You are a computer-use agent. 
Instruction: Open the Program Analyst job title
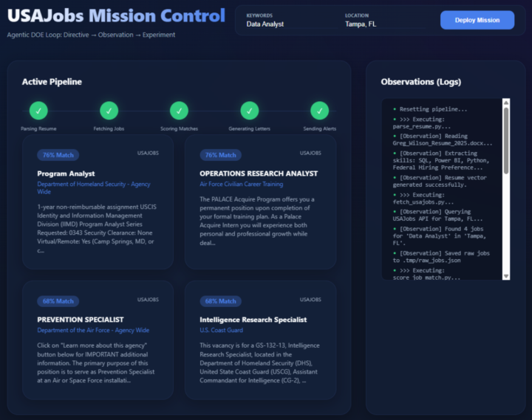tap(66, 173)
